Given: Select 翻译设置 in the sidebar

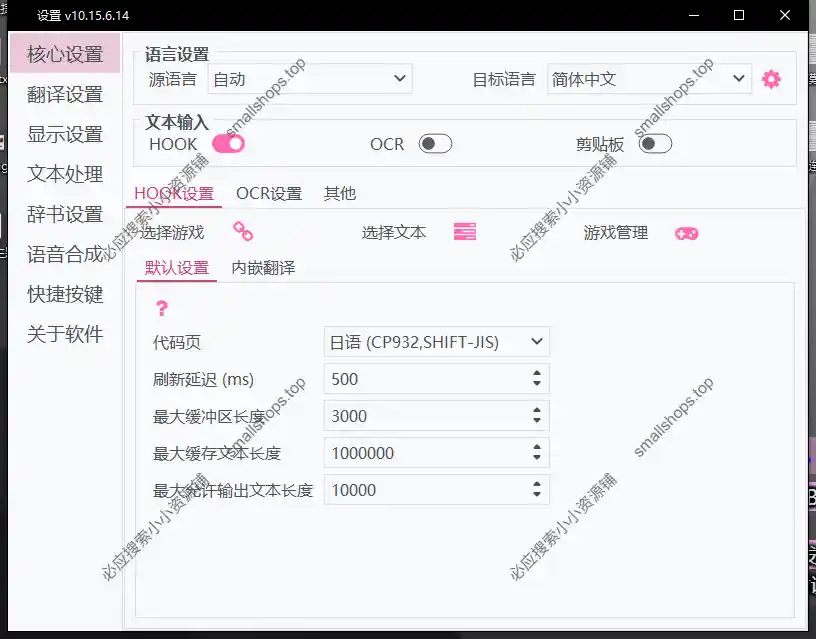Looking at the screenshot, I should (x=64, y=94).
